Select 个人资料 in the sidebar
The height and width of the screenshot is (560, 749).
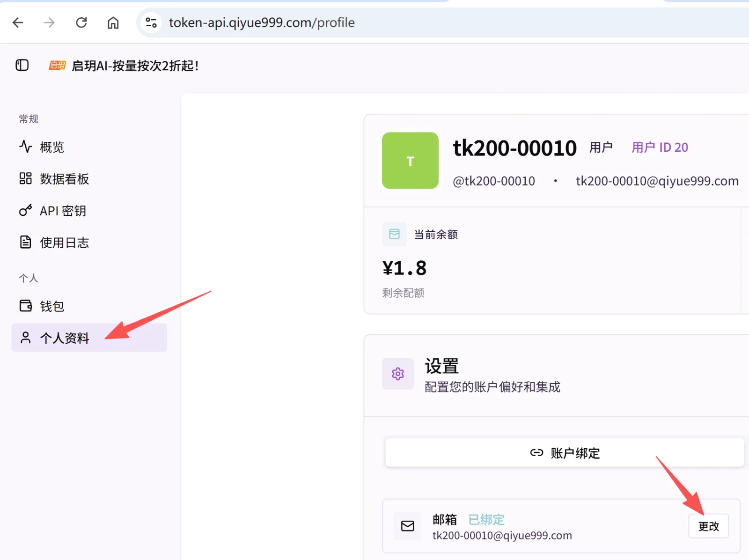[x=89, y=338]
